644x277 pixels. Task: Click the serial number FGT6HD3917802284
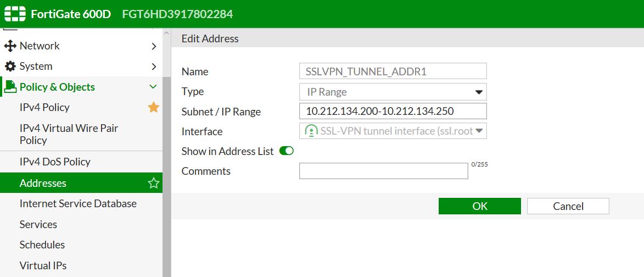177,14
